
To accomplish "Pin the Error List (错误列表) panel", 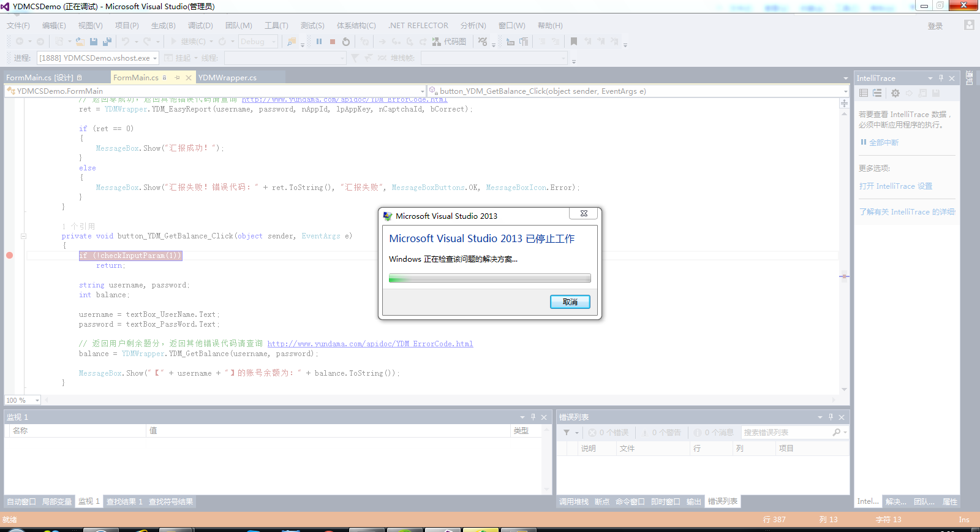I will [x=831, y=417].
